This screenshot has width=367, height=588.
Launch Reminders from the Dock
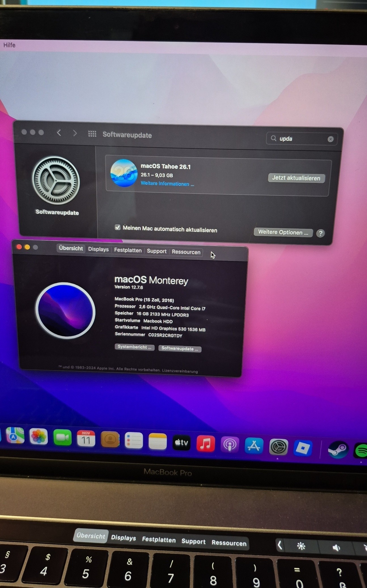pyautogui.click(x=134, y=441)
